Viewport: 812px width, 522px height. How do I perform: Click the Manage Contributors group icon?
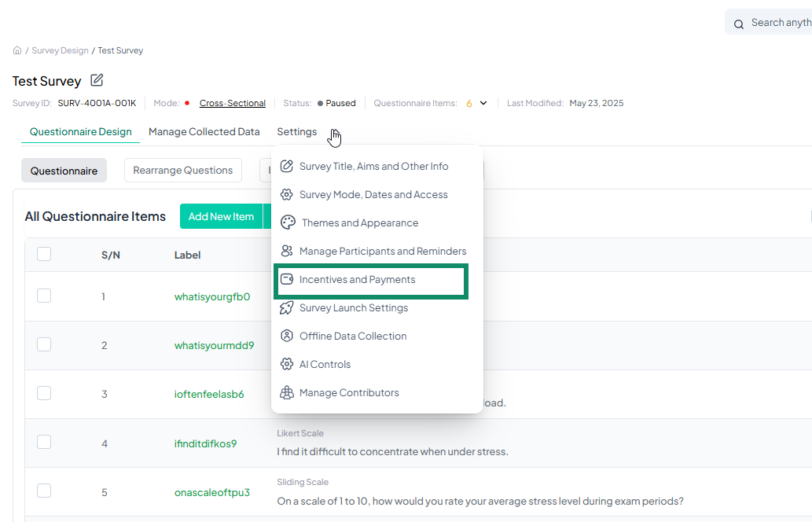287,392
